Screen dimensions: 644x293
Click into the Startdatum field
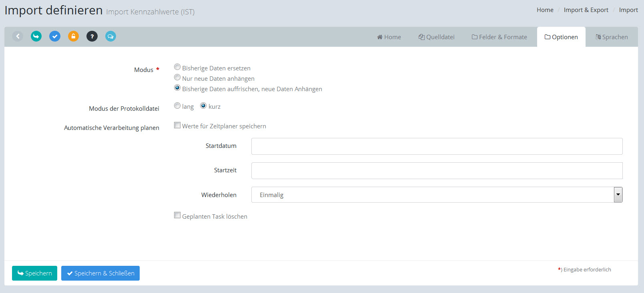437,146
